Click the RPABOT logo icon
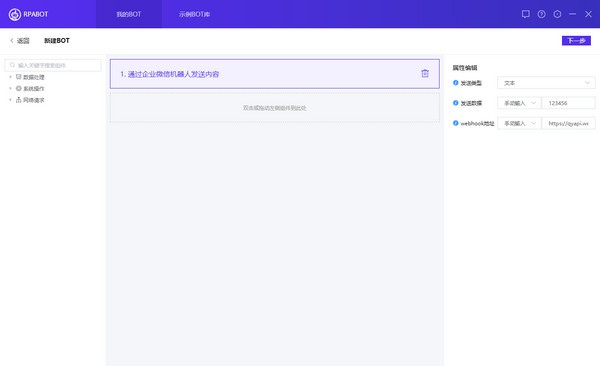 coord(15,15)
